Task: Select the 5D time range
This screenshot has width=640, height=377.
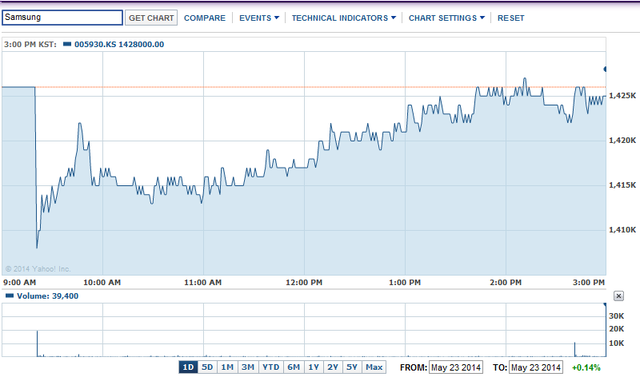Action: (207, 367)
